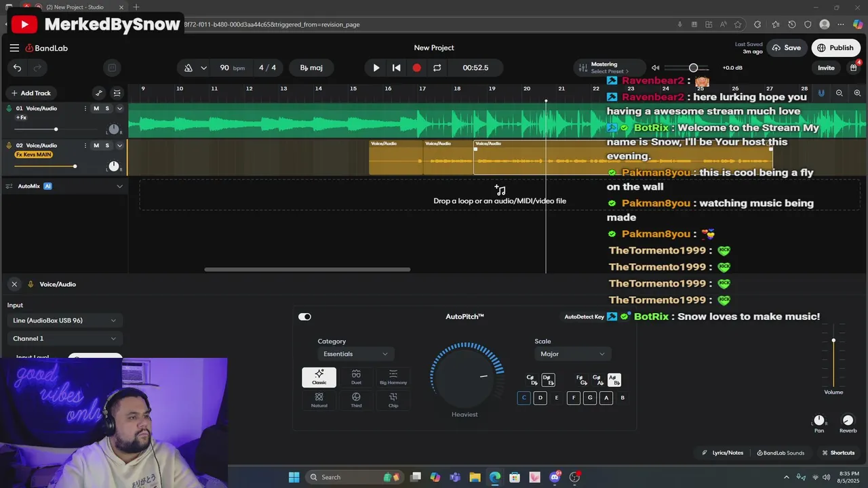Solo track 01 Voice/Audio
868x488 pixels.
[107, 108]
